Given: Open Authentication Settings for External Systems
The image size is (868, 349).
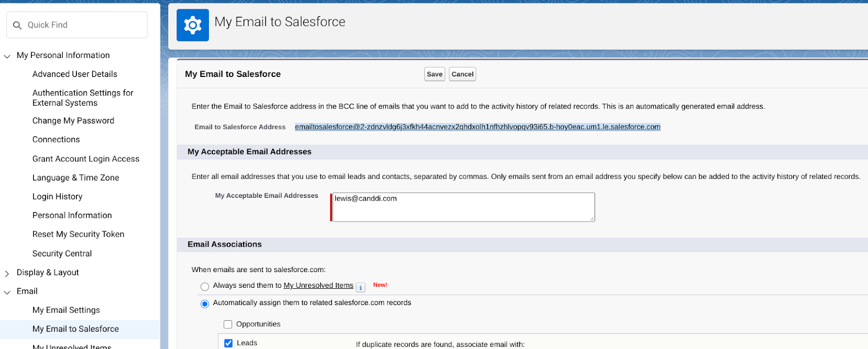Looking at the screenshot, I should (83, 98).
